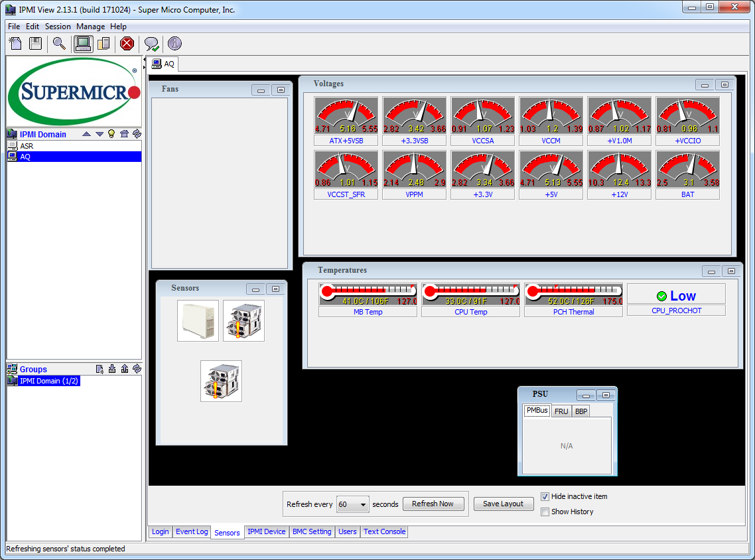Image resolution: width=755 pixels, height=560 pixels.
Task: Switch to the Text Console tab
Action: pos(384,531)
